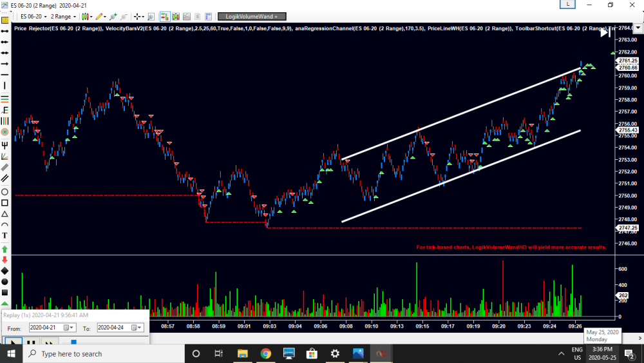Select the concentric circles drawing tool
The height and width of the screenshot is (363, 644).
5,132
